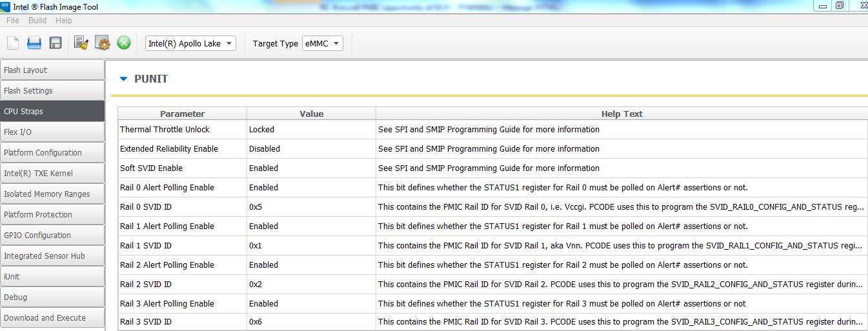This screenshot has width=868, height=331.
Task: Open the Intel(R) TXE Kernel tab
Action: pos(52,174)
